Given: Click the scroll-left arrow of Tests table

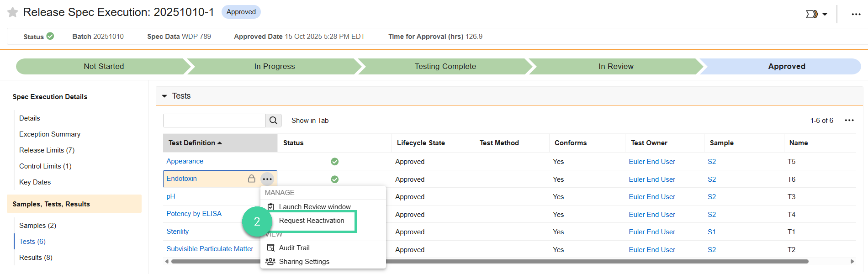Looking at the screenshot, I should [x=167, y=262].
